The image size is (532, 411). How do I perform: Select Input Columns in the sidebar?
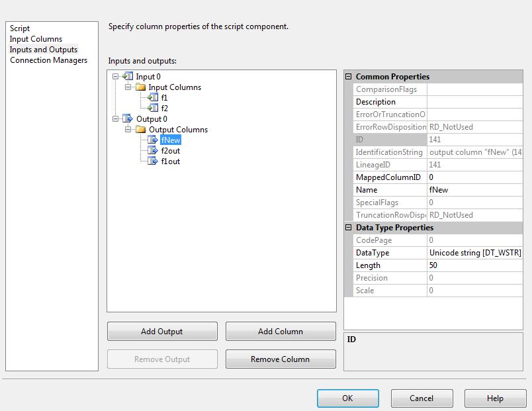click(x=37, y=38)
